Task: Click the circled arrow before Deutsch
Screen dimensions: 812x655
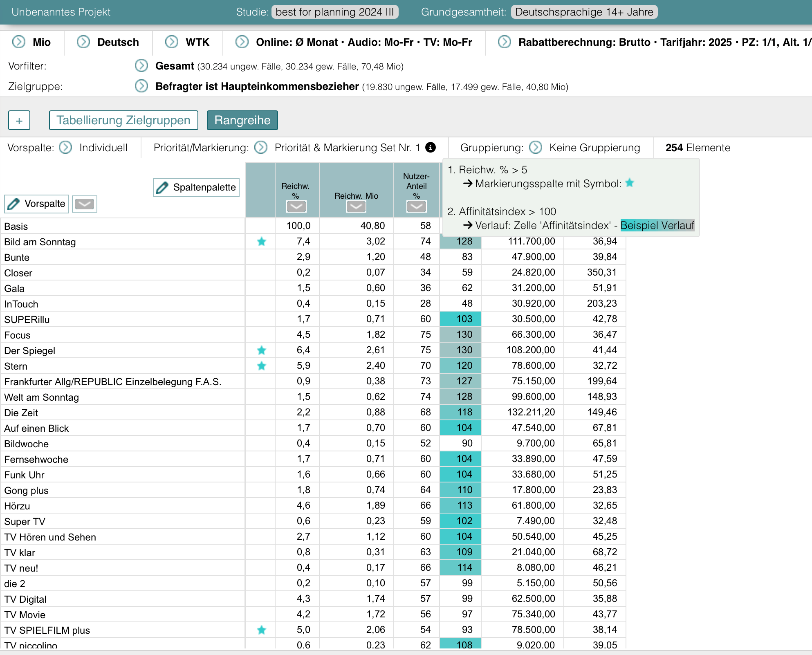Action: [83, 42]
